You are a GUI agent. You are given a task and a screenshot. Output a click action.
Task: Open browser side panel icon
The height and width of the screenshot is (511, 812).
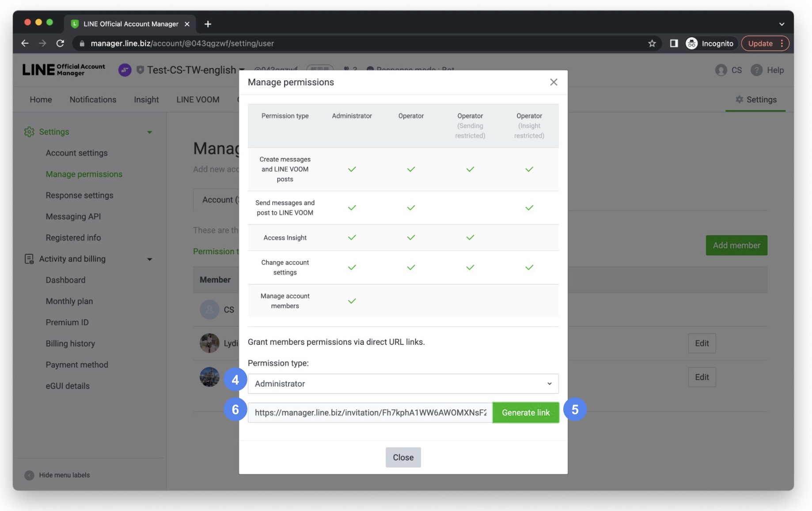[x=674, y=43]
